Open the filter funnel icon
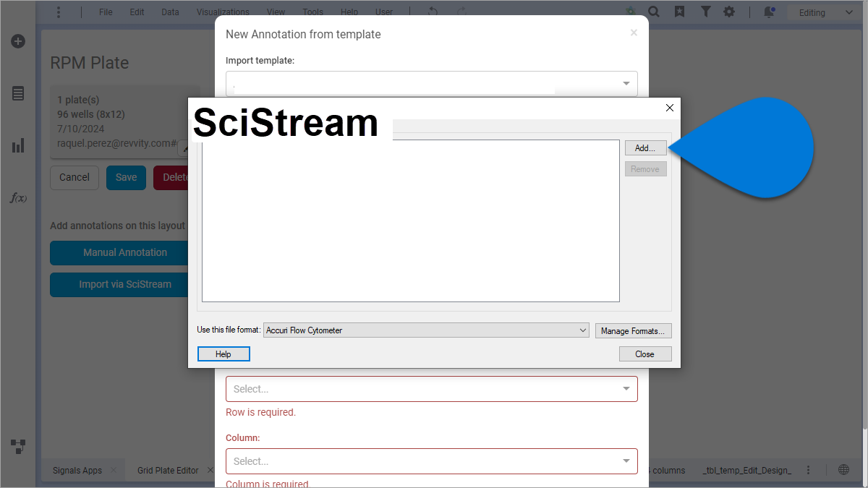868x488 pixels. point(705,12)
